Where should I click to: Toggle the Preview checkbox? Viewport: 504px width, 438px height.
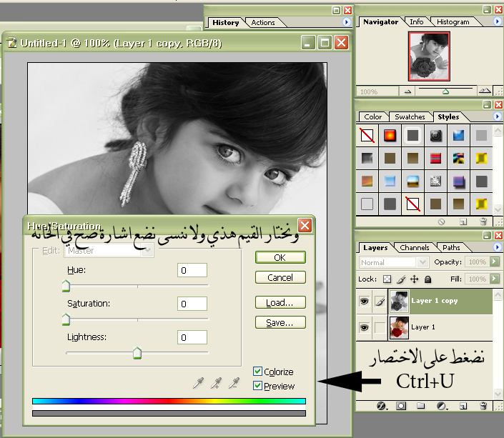pos(257,386)
